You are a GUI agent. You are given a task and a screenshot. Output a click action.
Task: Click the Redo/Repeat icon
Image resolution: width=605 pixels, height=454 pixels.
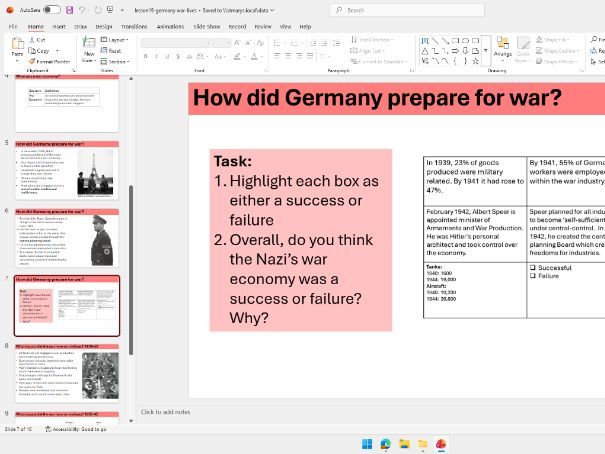pyautogui.click(x=98, y=10)
